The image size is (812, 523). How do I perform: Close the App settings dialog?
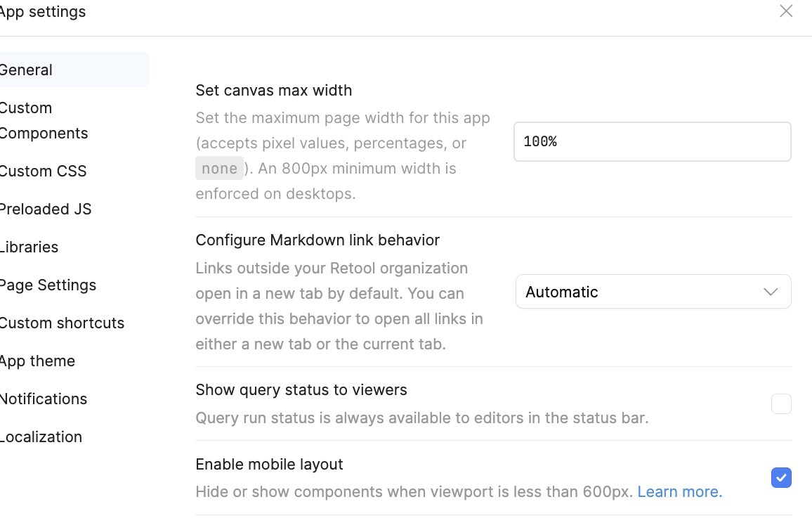point(785,11)
